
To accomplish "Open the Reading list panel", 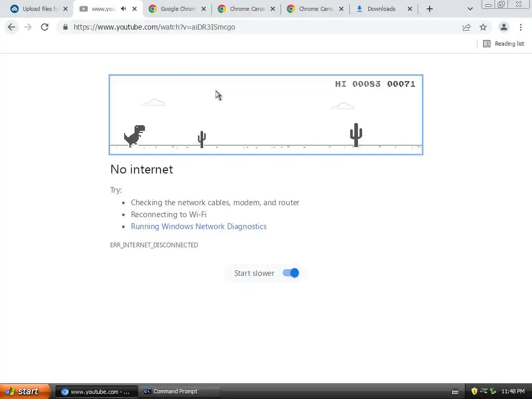I will tap(503, 44).
